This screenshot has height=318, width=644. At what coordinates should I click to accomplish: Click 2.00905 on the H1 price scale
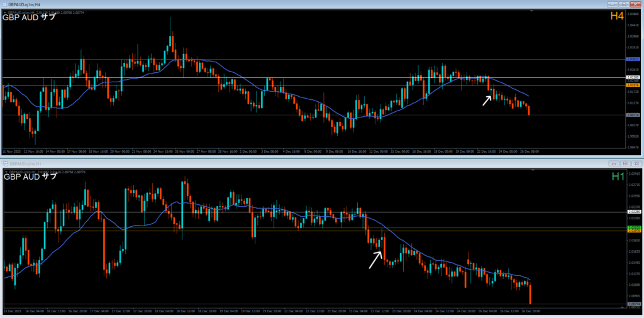pyautogui.click(x=633, y=295)
